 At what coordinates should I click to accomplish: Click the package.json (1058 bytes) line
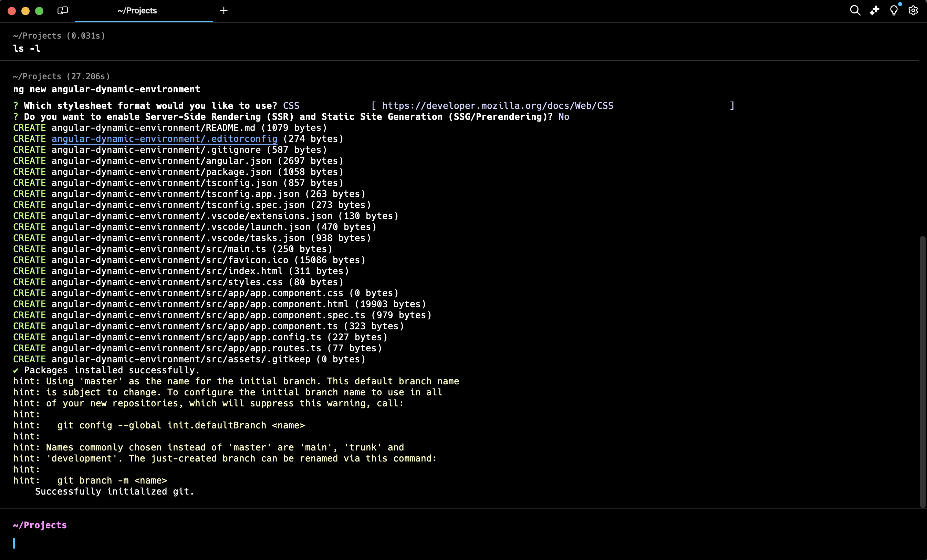[178, 172]
